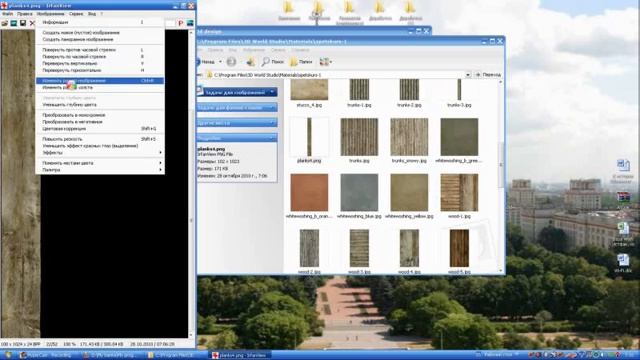This screenshot has height=360, width=640.
Task: Switch to IrfanView taskbar button
Action: (240, 355)
